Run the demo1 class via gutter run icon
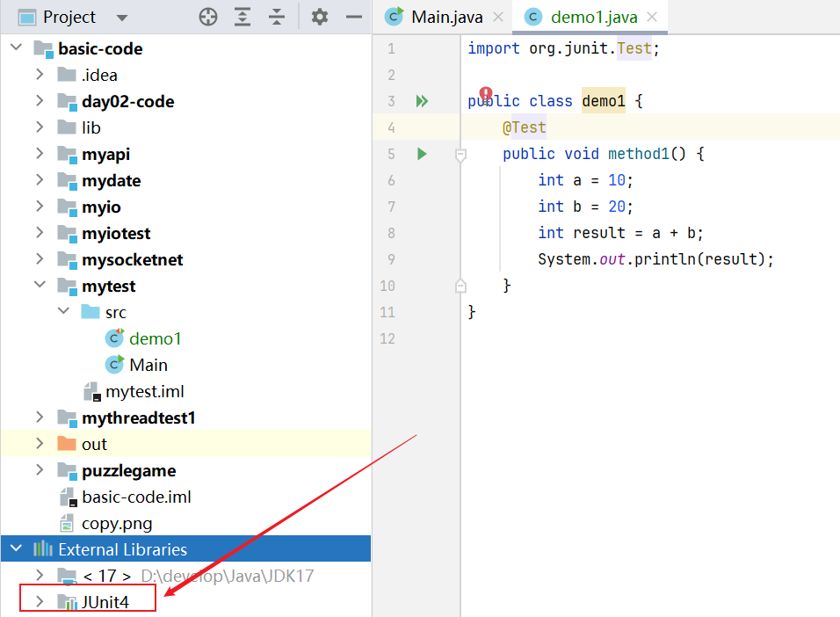The image size is (840, 617). coord(421,100)
